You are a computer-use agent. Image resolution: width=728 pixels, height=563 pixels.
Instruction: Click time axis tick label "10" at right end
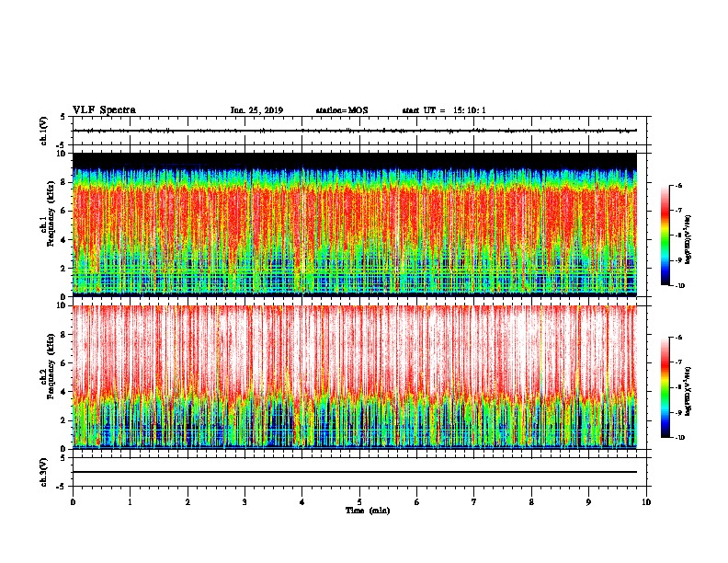tap(646, 502)
